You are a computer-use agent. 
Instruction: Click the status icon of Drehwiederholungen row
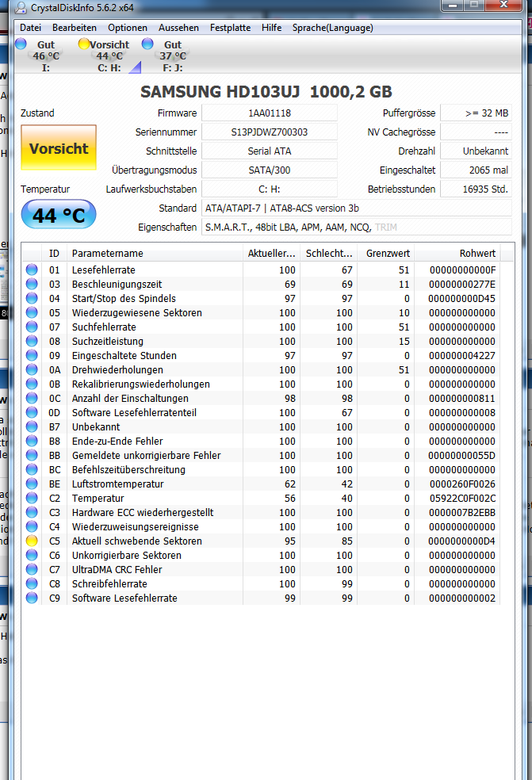(x=32, y=369)
